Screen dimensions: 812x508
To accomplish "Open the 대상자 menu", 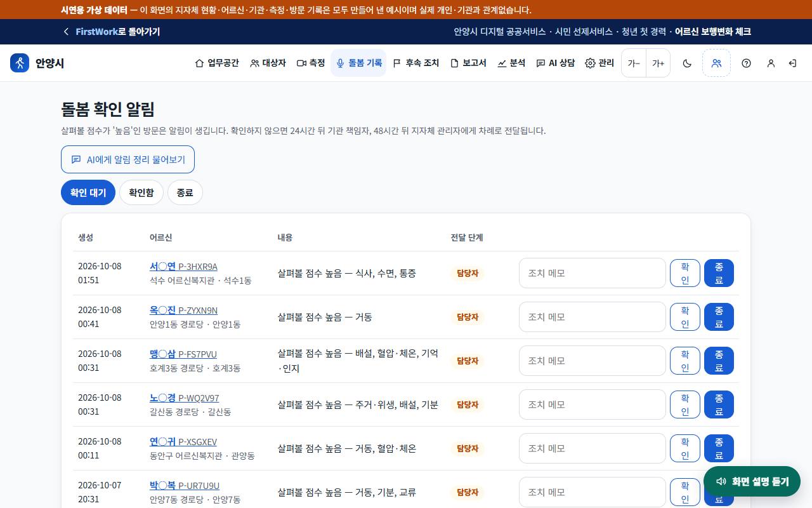I will tap(268, 63).
